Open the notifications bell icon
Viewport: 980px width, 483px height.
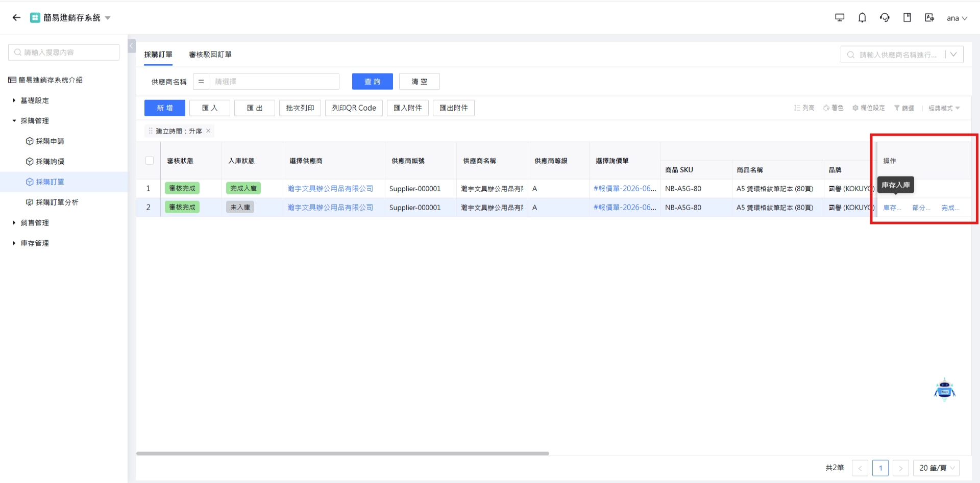click(862, 18)
